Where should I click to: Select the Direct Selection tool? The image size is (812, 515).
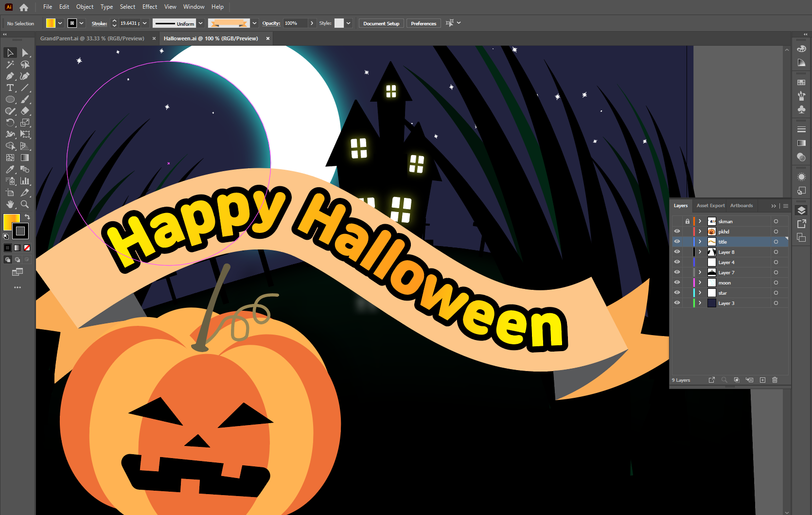pos(25,53)
